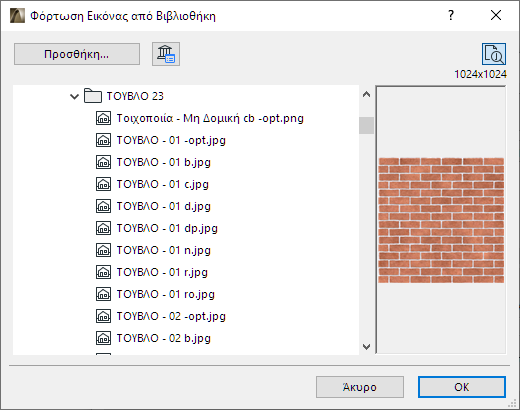Close the Φόρτωση Εικόνας dialog
This screenshot has height=410, width=520.
[x=496, y=15]
